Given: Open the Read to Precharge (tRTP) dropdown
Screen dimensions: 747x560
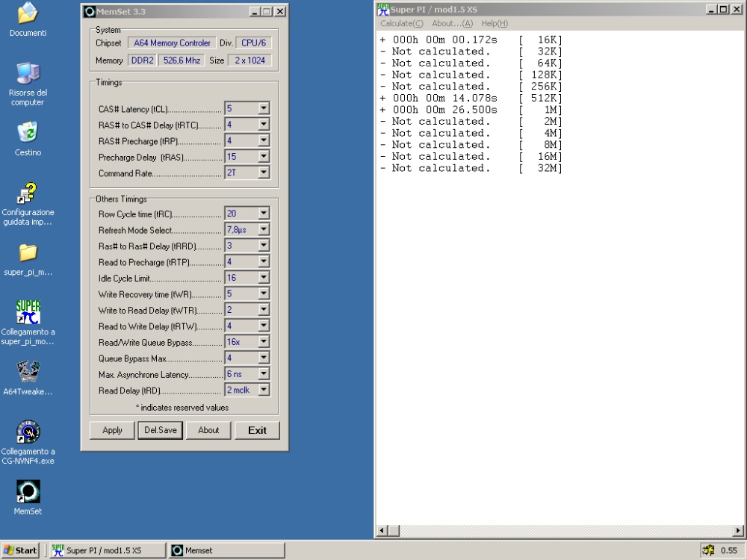Looking at the screenshot, I should tap(264, 261).
